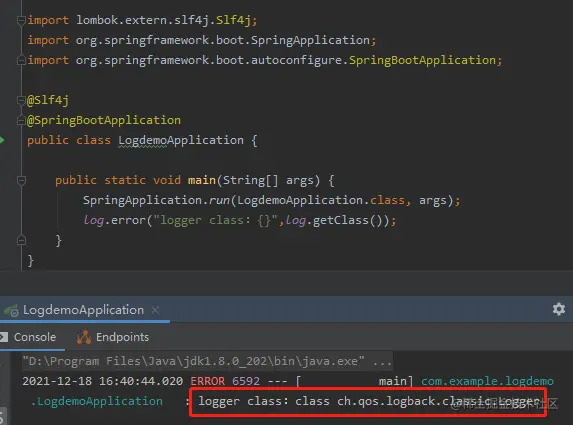Click the log.error statement

pos(239,220)
